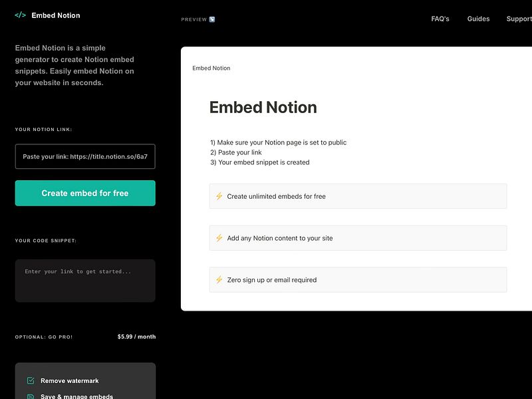Select Guides in the top navigation
This screenshot has height=399, width=532.
tap(478, 19)
